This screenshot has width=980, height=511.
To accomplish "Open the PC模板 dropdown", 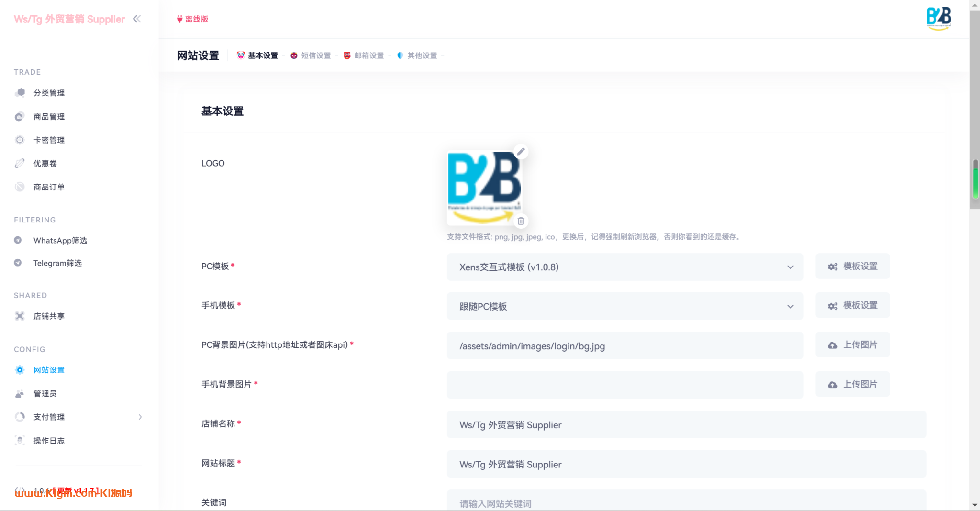I will tap(625, 267).
